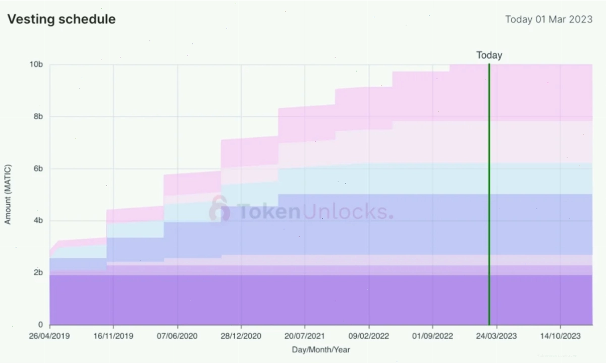606x364 pixels.
Task: Click the Vesting schedule heading
Action: pos(61,19)
